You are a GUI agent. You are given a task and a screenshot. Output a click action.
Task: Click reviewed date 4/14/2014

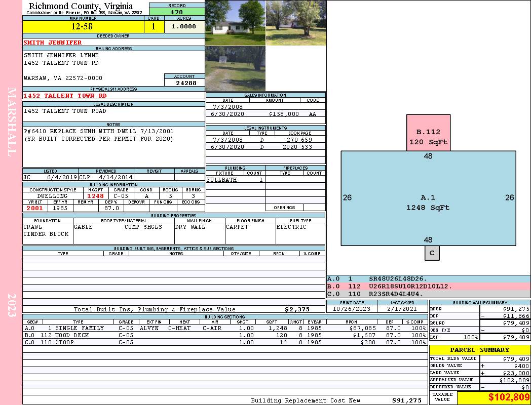(116, 177)
